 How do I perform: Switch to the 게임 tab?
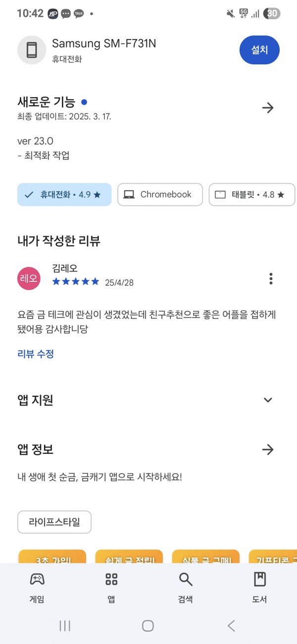pyautogui.click(x=37, y=588)
